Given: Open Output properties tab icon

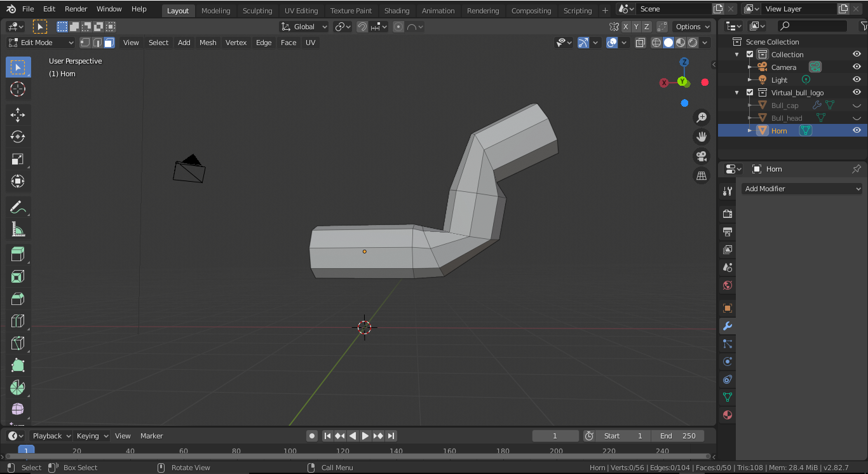Looking at the screenshot, I should tap(728, 232).
